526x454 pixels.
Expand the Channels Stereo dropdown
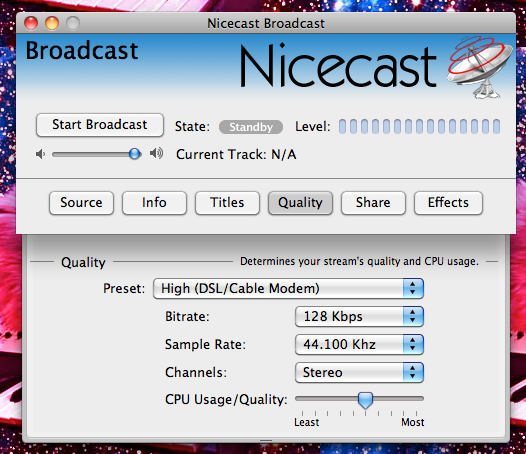click(x=359, y=372)
